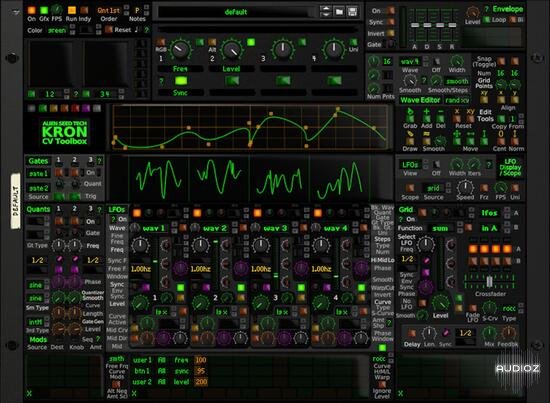Toggle the Envelope Invert button
Image resolution: width=550 pixels, height=403 pixels.
click(390, 33)
